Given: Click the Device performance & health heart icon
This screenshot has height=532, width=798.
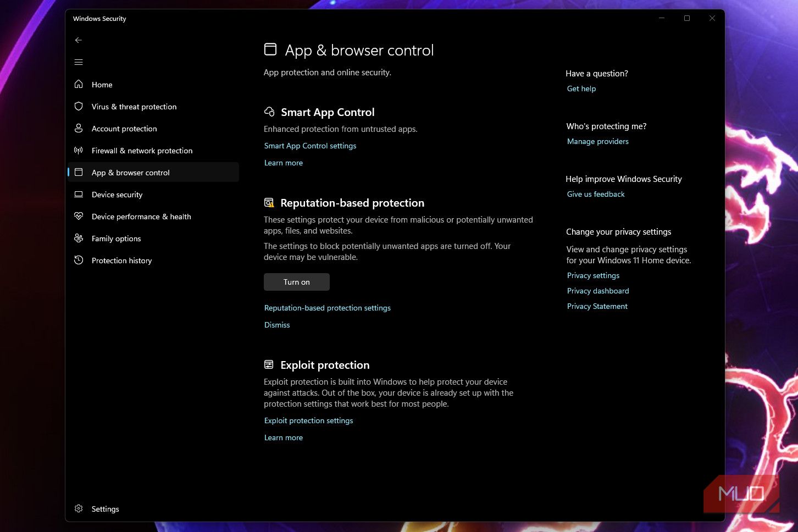Looking at the screenshot, I should pos(79,216).
